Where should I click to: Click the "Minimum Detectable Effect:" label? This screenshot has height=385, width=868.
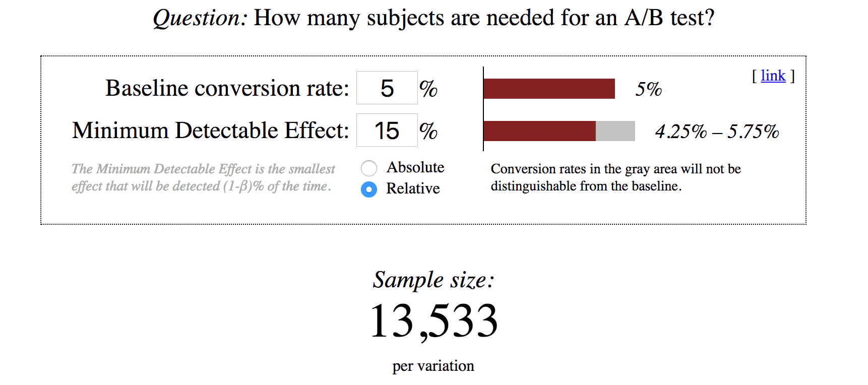click(x=210, y=131)
